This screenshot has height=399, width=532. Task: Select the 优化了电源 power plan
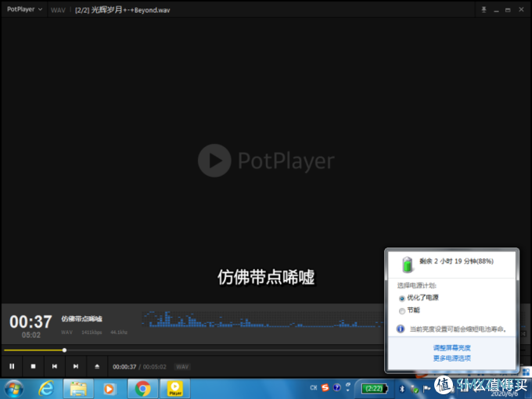click(x=419, y=298)
